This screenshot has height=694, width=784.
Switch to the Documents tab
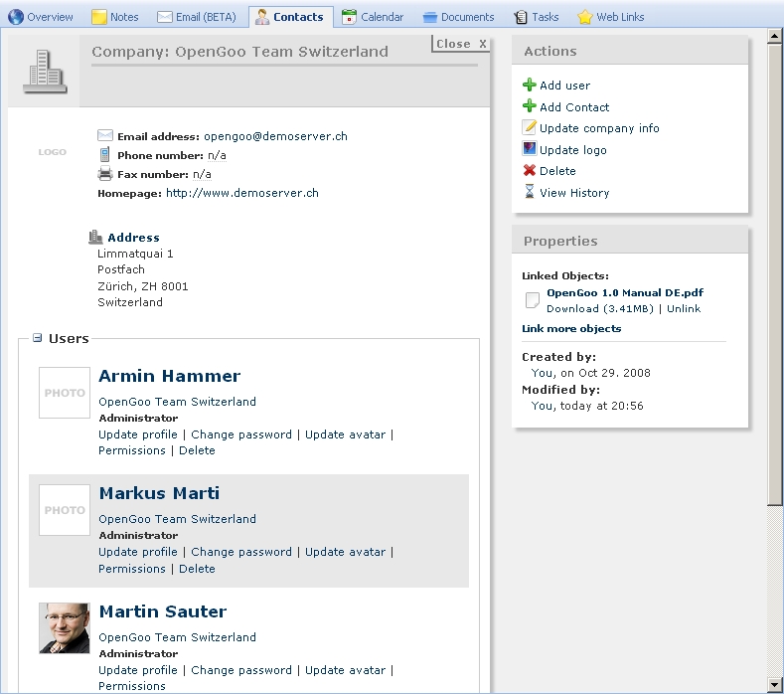point(458,17)
